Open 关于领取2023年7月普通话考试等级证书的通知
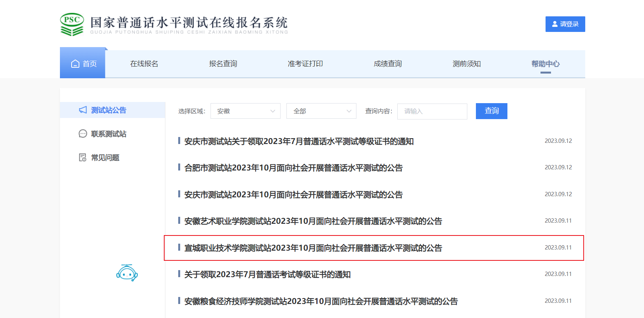Image resolution: width=644 pixels, height=318 pixels. pos(267,274)
